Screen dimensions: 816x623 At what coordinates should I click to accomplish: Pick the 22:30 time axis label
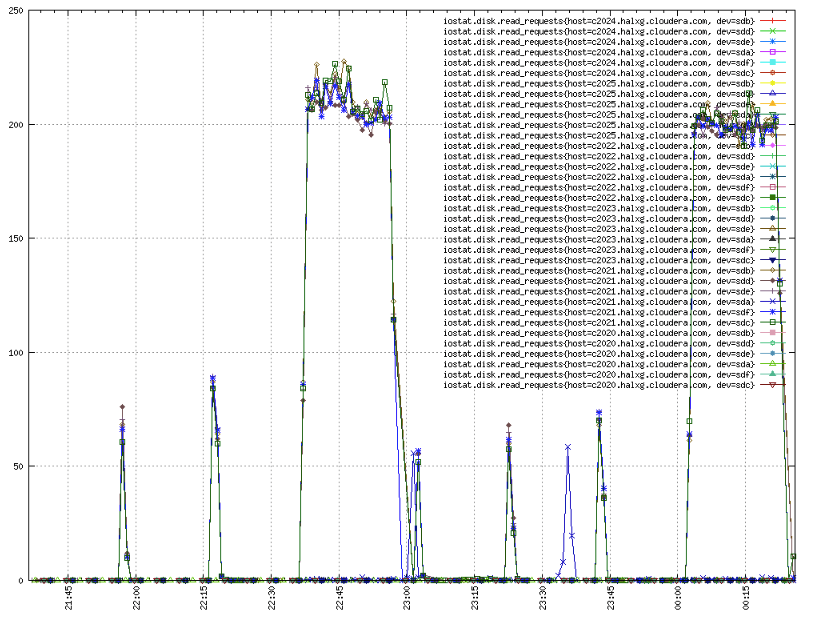click(x=272, y=598)
